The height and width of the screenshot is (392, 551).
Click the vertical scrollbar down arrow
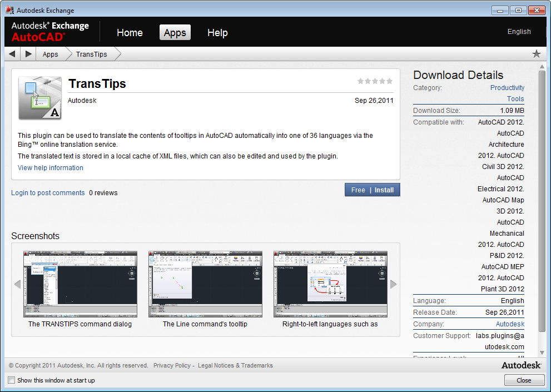(542, 353)
